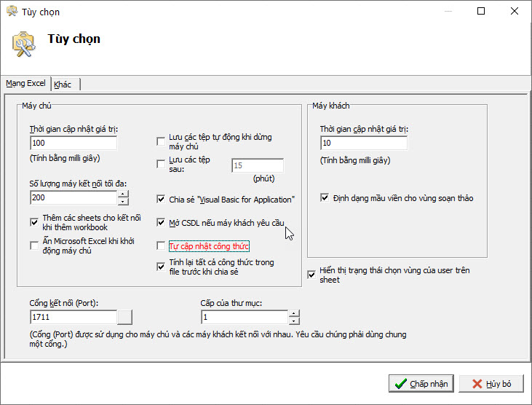Click the Máy khách group label

click(331, 106)
